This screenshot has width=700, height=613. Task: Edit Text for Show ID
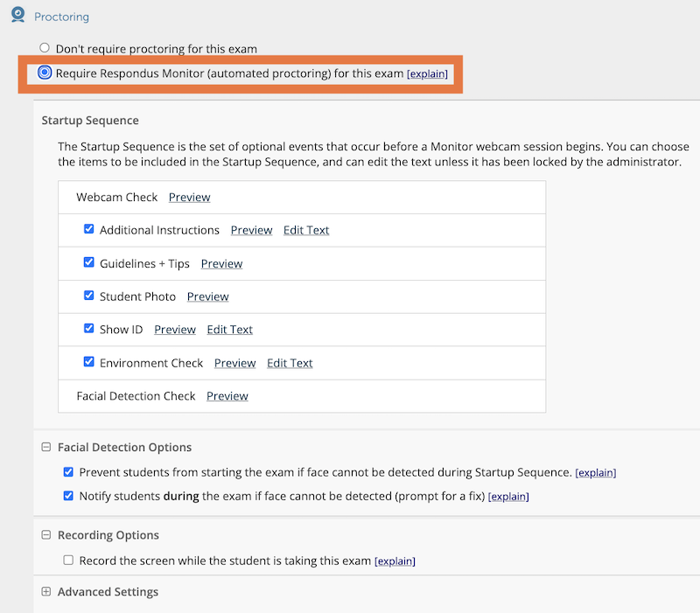[x=229, y=330]
